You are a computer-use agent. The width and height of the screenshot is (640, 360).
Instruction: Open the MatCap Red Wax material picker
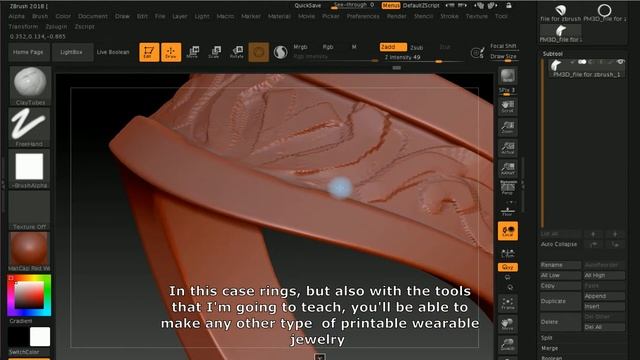coord(30,251)
